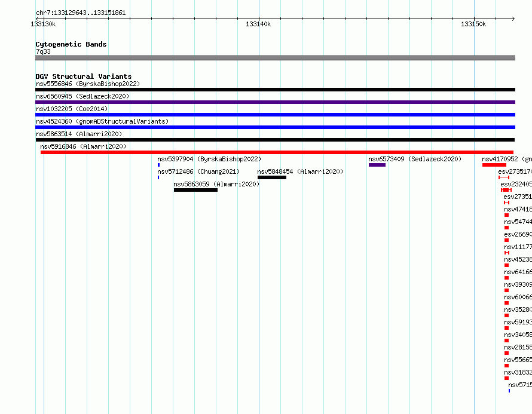Click the nsv31832 variant label
The image size is (532, 414).
click(x=518, y=372)
